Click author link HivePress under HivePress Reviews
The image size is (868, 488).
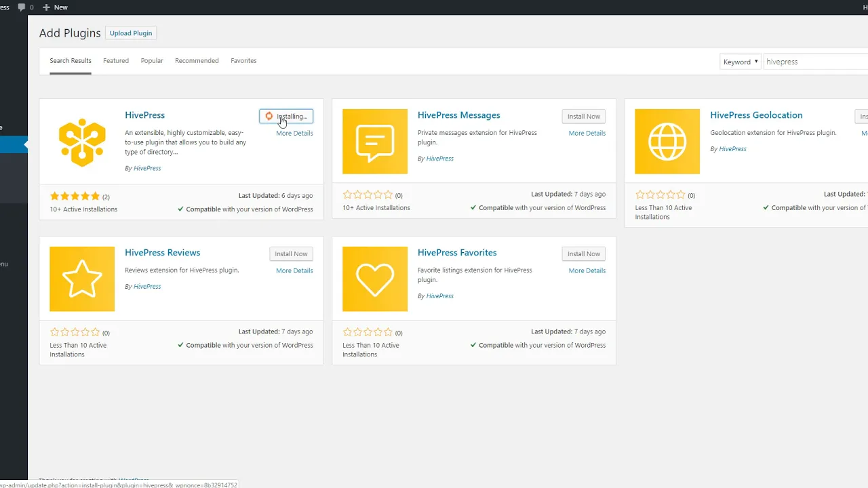click(147, 287)
